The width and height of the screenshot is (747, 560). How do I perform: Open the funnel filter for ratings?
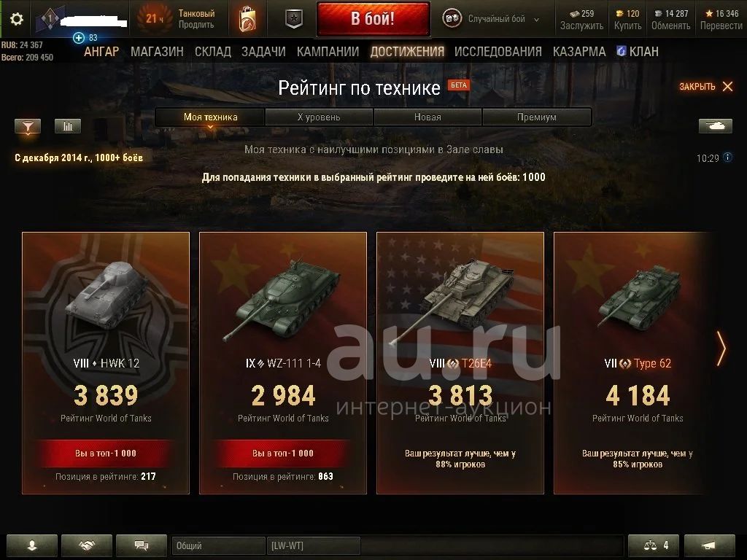point(28,126)
